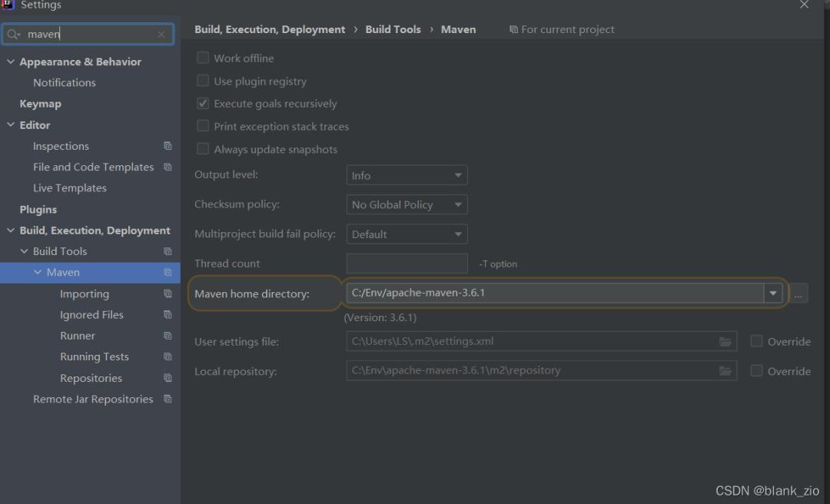Clear the maven search field text
830x504 pixels.
coord(161,35)
